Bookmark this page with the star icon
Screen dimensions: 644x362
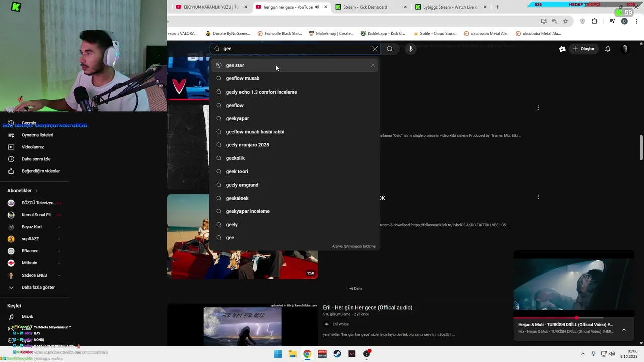click(x=566, y=21)
